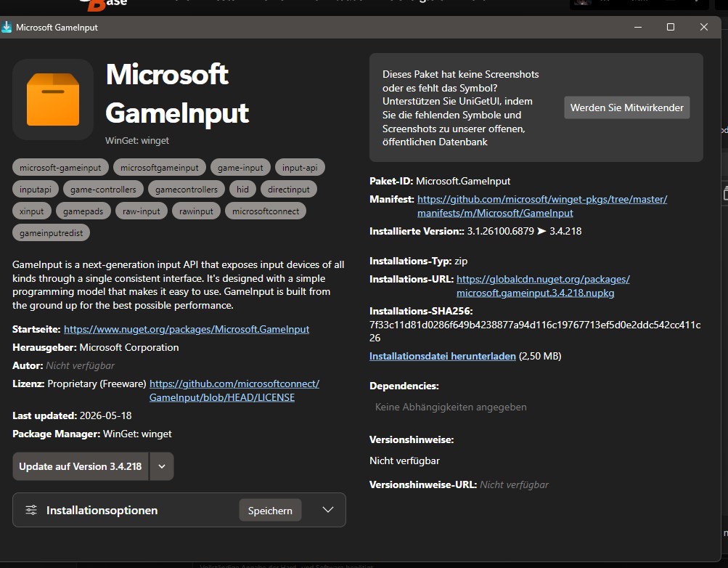Image resolution: width=728 pixels, height=568 pixels.
Task: Click the WinGet: winget subtitle under title
Action: [137, 141]
